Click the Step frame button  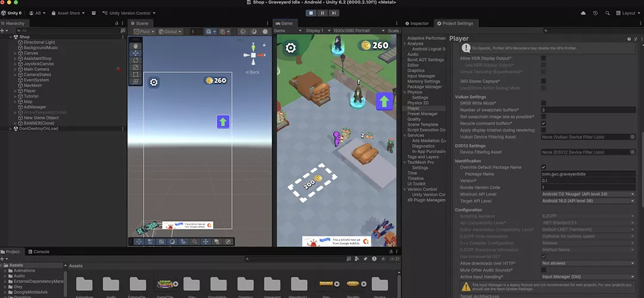tap(334, 13)
